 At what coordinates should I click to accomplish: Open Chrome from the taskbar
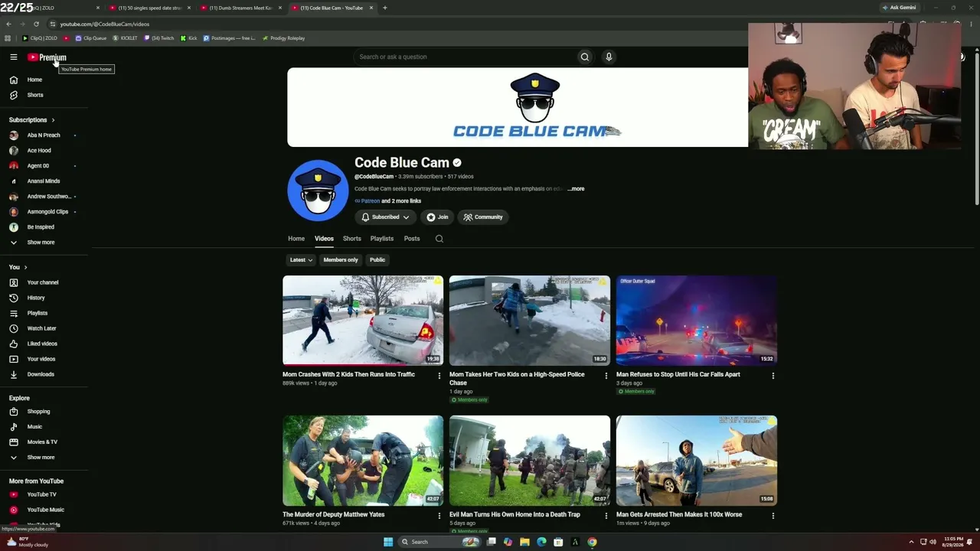(x=592, y=542)
